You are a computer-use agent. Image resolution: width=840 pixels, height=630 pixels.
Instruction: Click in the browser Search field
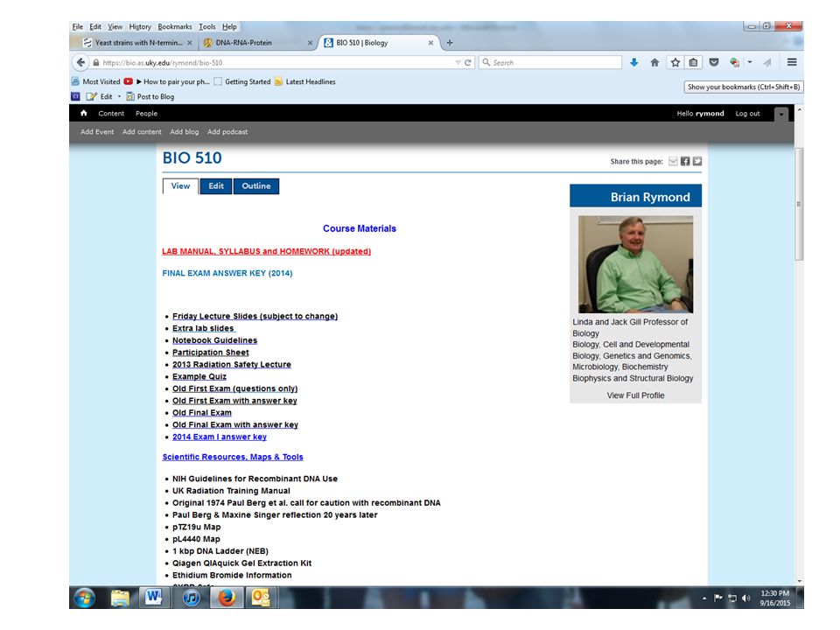(550, 63)
